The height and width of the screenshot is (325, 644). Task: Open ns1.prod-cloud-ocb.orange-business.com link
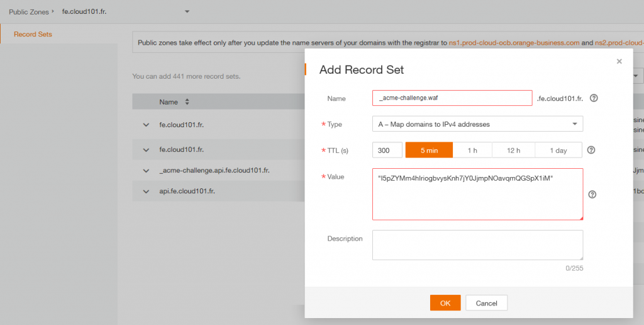click(x=514, y=42)
